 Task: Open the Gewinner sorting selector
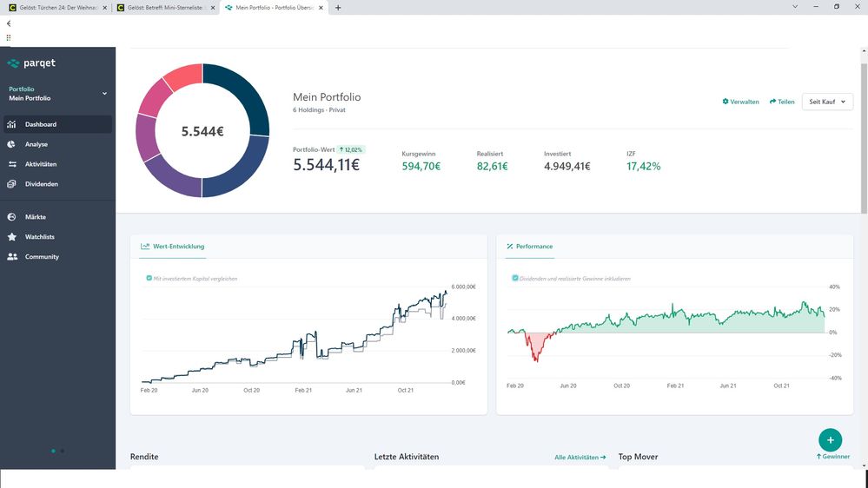(833, 457)
